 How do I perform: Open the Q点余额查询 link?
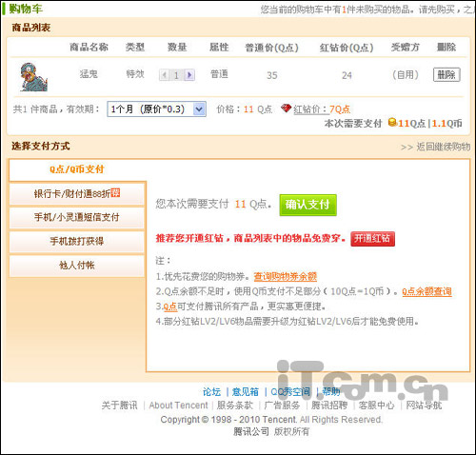pyautogui.click(x=426, y=291)
